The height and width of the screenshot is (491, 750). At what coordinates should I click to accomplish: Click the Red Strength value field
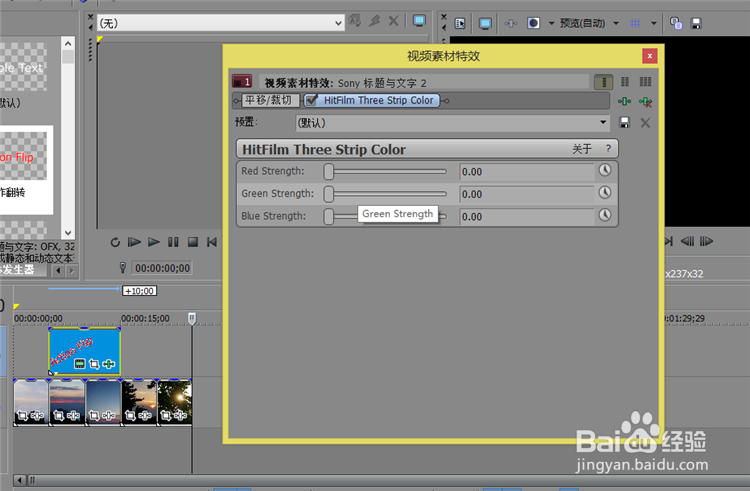pos(527,172)
